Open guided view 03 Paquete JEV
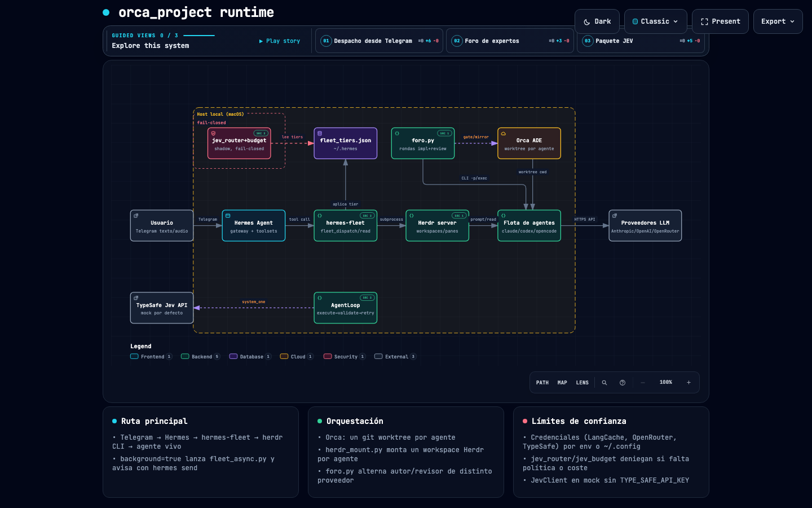 [x=641, y=41]
